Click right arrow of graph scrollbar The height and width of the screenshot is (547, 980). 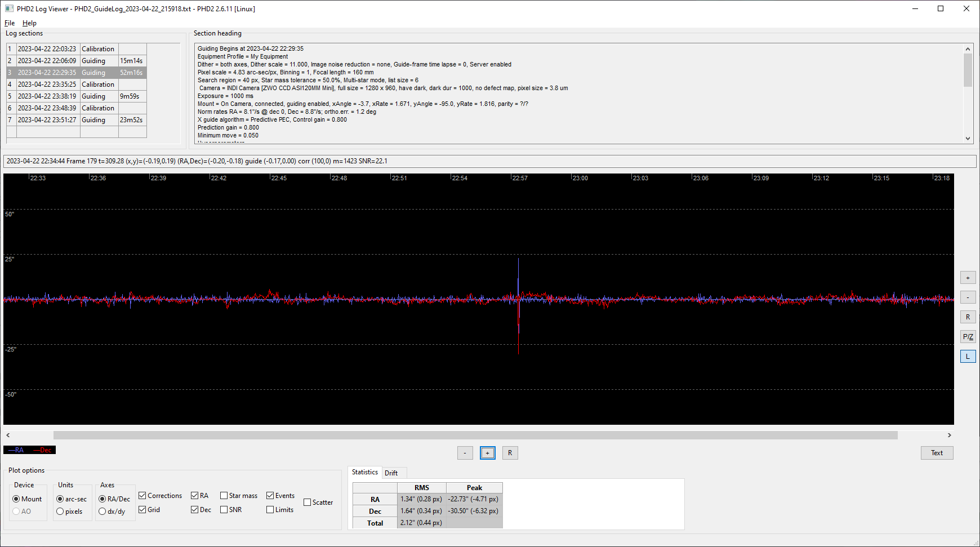949,435
